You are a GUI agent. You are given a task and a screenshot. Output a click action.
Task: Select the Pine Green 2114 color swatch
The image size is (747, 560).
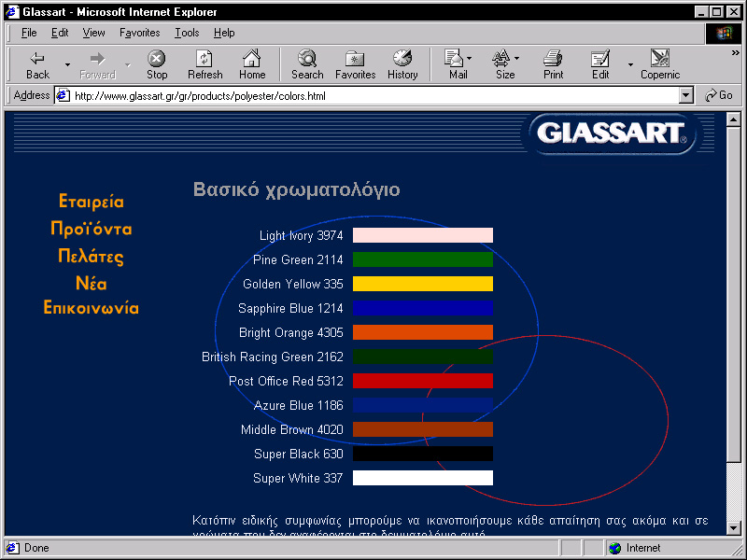coord(423,259)
